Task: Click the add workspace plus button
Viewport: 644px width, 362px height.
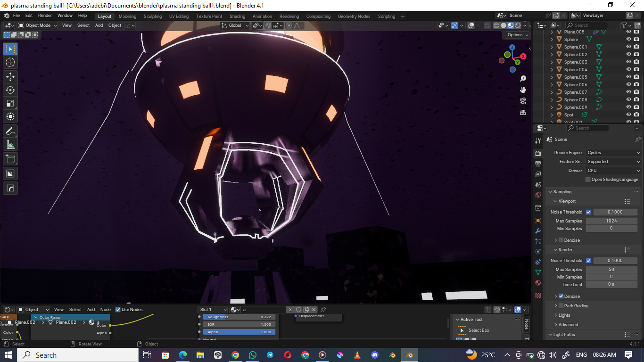Action: [x=403, y=16]
